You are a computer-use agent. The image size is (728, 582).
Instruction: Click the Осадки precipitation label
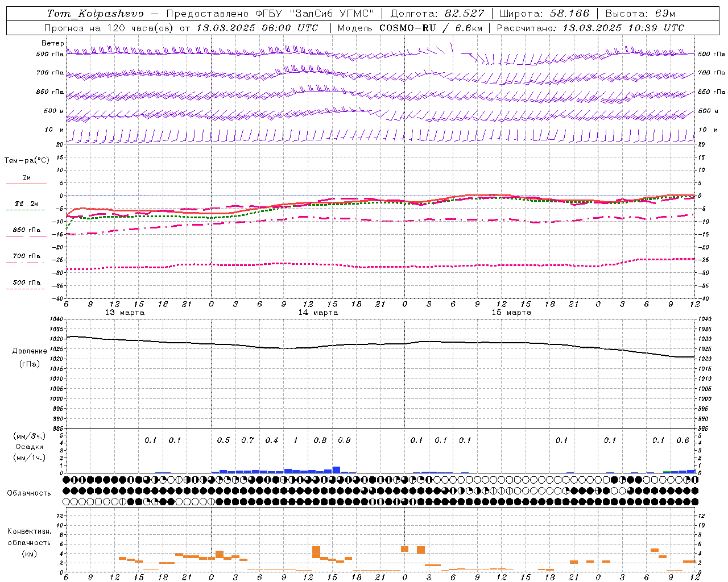(30, 447)
